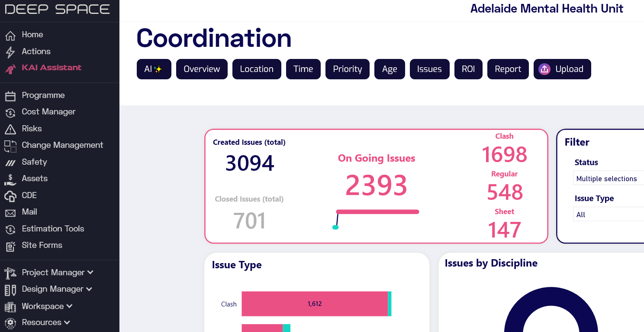This screenshot has width=644, height=332.
Task: Open the Safety link
Action: [34, 162]
